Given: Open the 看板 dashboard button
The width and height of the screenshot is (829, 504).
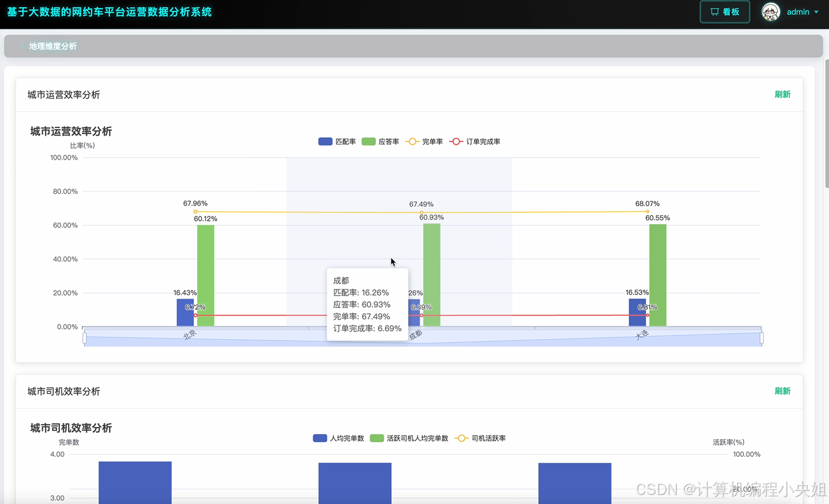Looking at the screenshot, I should (725, 12).
